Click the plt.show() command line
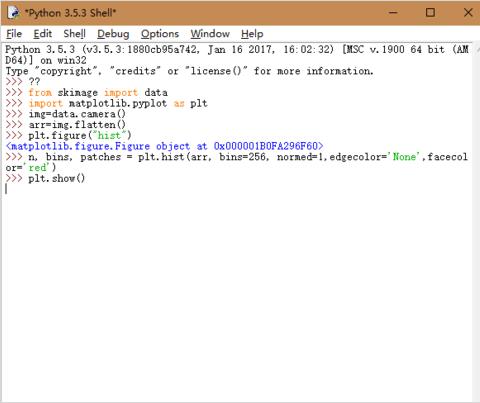Screen dimensions: 480x403 click(x=57, y=178)
